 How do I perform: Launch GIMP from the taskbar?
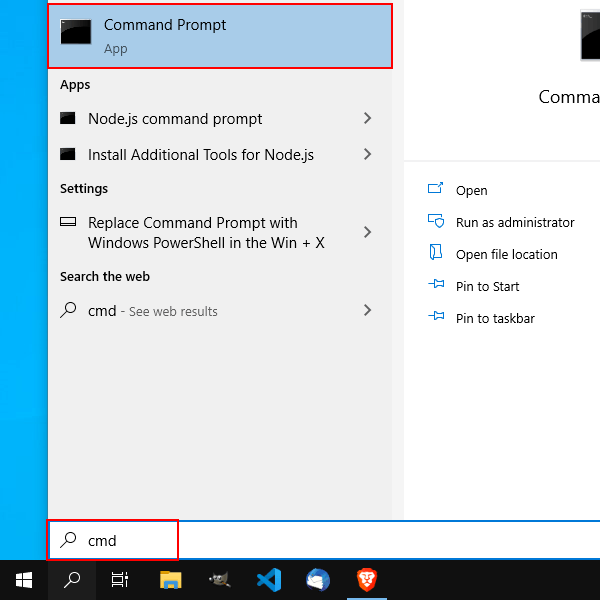[220, 580]
